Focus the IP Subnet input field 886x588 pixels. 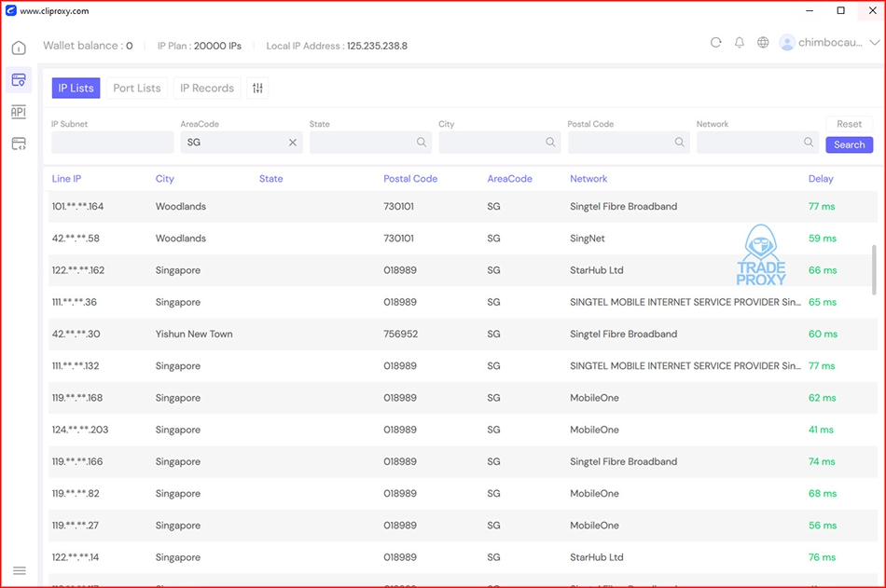tap(113, 143)
